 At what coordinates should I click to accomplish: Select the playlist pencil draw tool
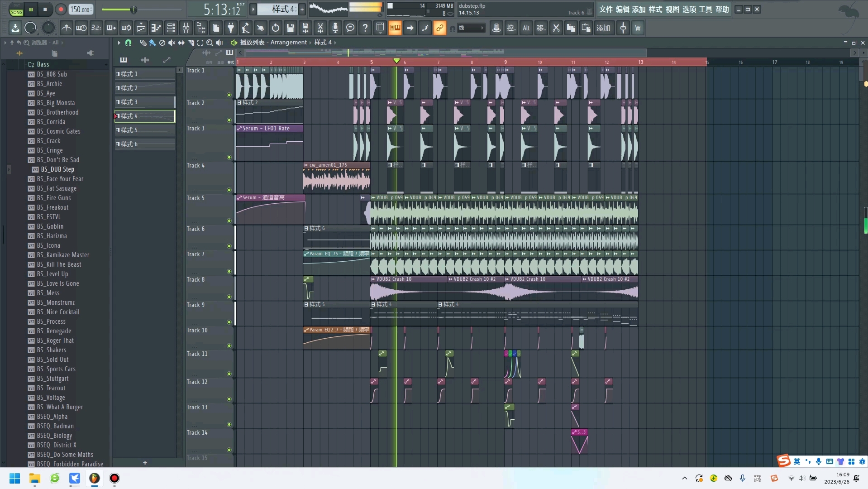click(143, 43)
